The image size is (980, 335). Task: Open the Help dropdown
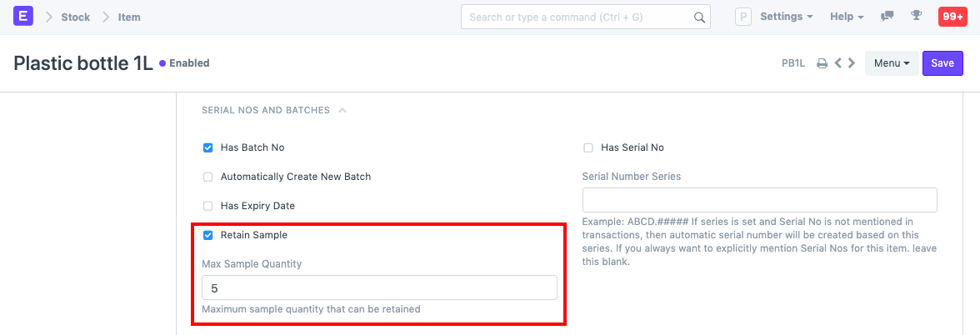[x=847, y=17]
